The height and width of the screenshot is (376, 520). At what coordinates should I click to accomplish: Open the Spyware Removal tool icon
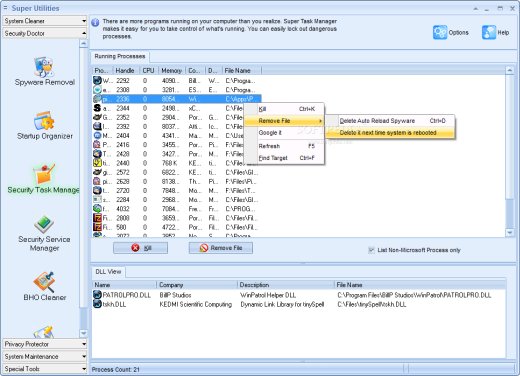44,67
